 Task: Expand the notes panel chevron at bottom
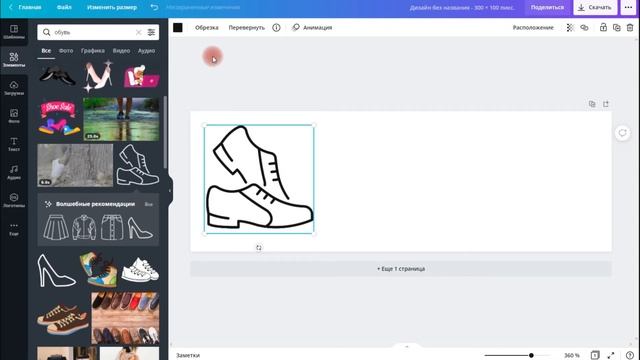click(x=406, y=347)
